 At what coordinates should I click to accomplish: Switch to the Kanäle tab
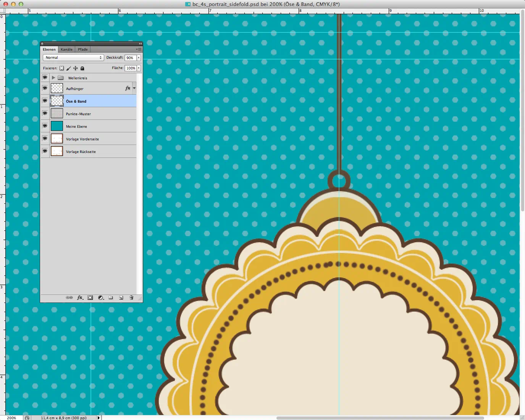tap(66, 49)
